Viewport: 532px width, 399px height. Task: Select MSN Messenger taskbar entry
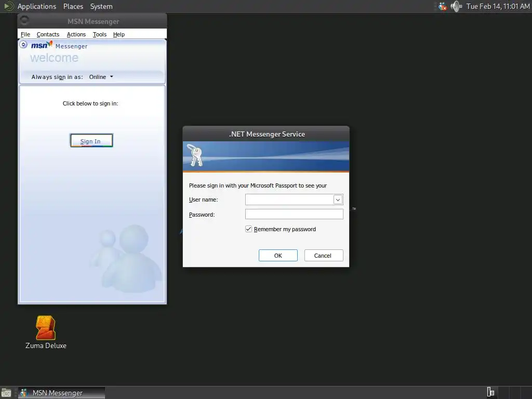click(61, 393)
